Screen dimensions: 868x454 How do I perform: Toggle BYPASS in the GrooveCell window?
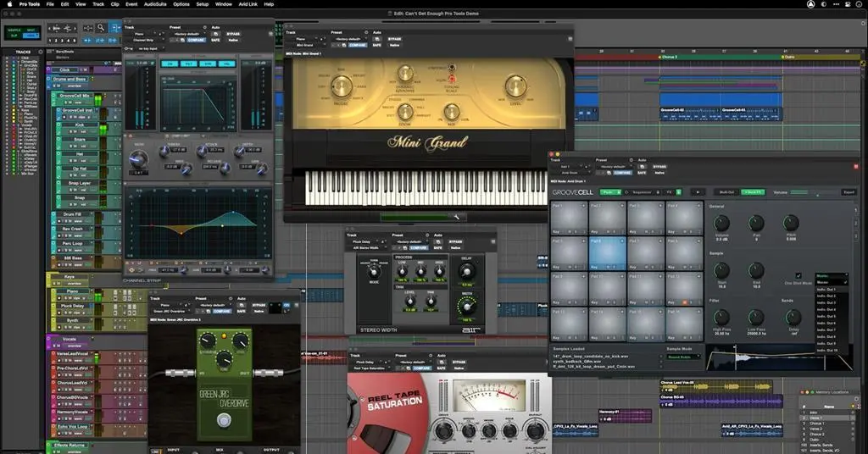[x=659, y=167]
